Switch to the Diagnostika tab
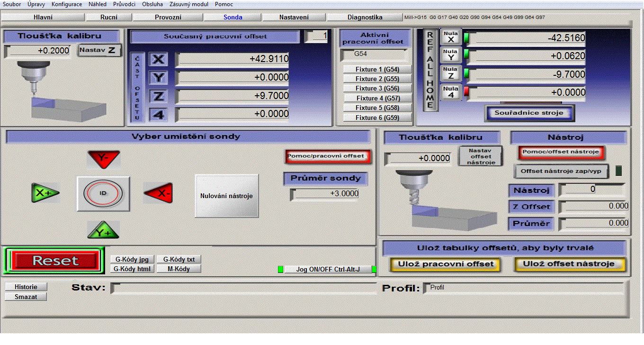Image resolution: width=644 pixels, height=345 pixels. click(365, 17)
